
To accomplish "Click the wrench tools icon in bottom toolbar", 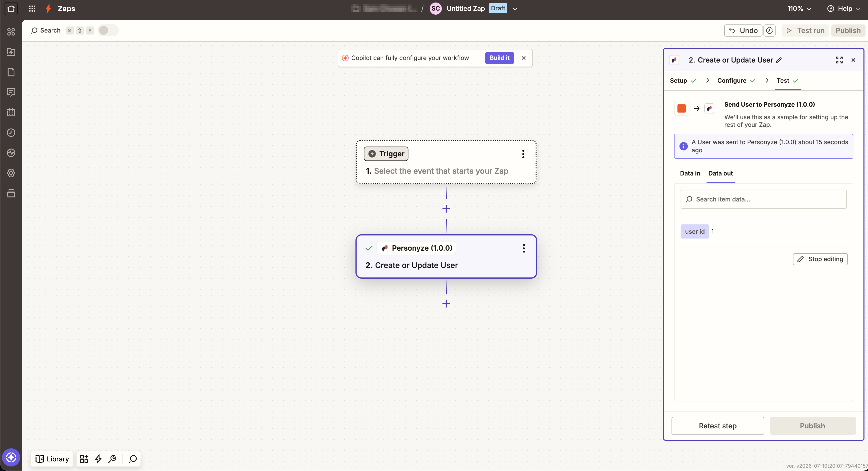I will tap(113, 459).
